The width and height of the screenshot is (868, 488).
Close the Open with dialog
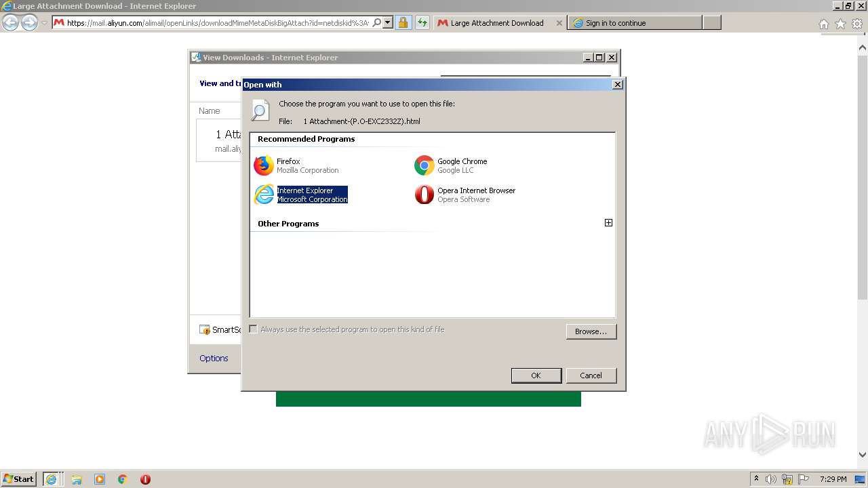(x=617, y=85)
